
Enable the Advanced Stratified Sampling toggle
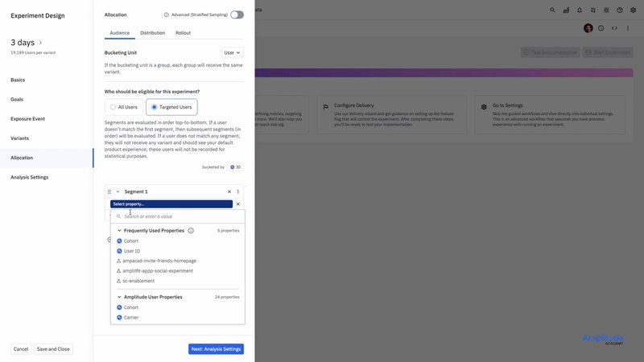coord(237,14)
